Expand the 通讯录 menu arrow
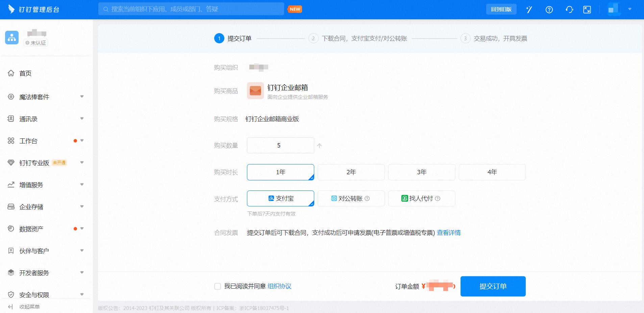This screenshot has width=644, height=313. coord(82,119)
